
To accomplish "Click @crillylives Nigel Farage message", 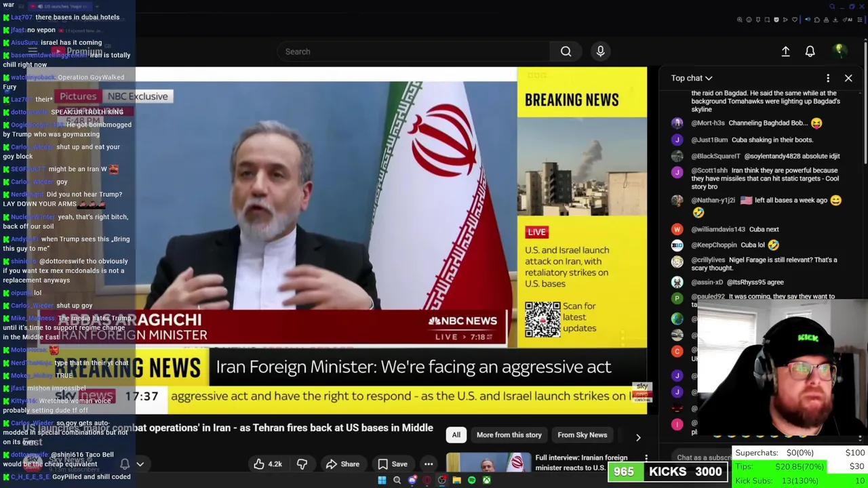I will (x=756, y=264).
